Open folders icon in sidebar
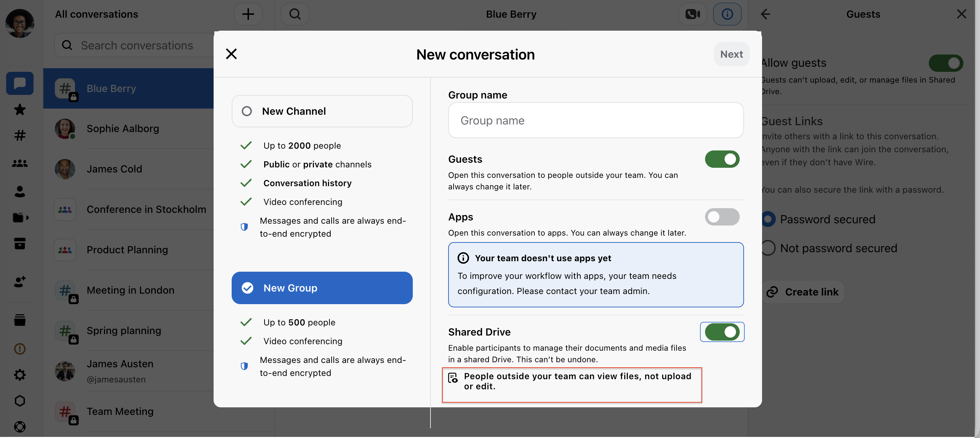The height and width of the screenshot is (438, 980). 20,218
